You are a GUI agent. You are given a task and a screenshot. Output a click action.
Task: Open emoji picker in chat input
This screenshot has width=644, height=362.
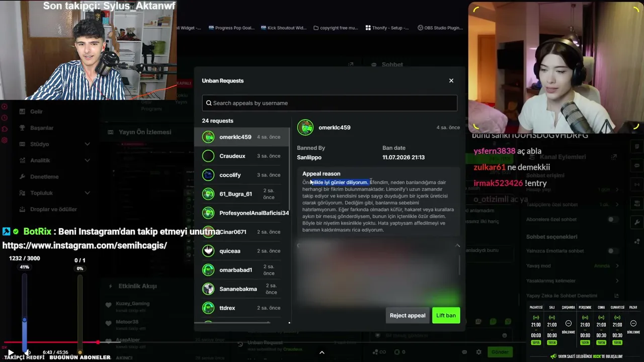[505, 335]
